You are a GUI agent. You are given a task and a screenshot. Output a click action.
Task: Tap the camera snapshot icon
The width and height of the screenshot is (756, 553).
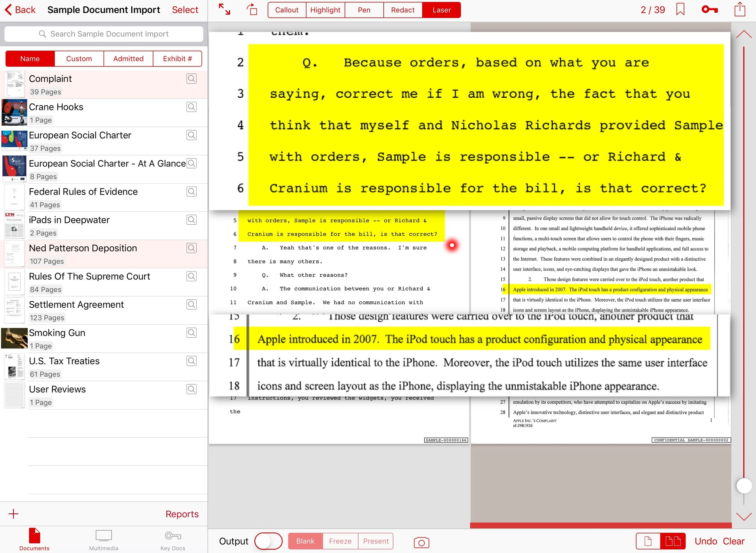point(422,542)
